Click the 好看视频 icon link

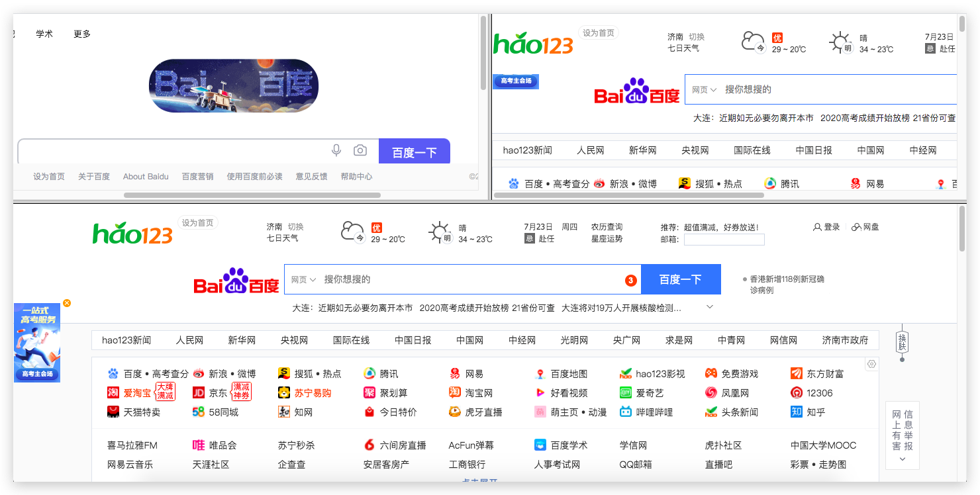pos(540,393)
